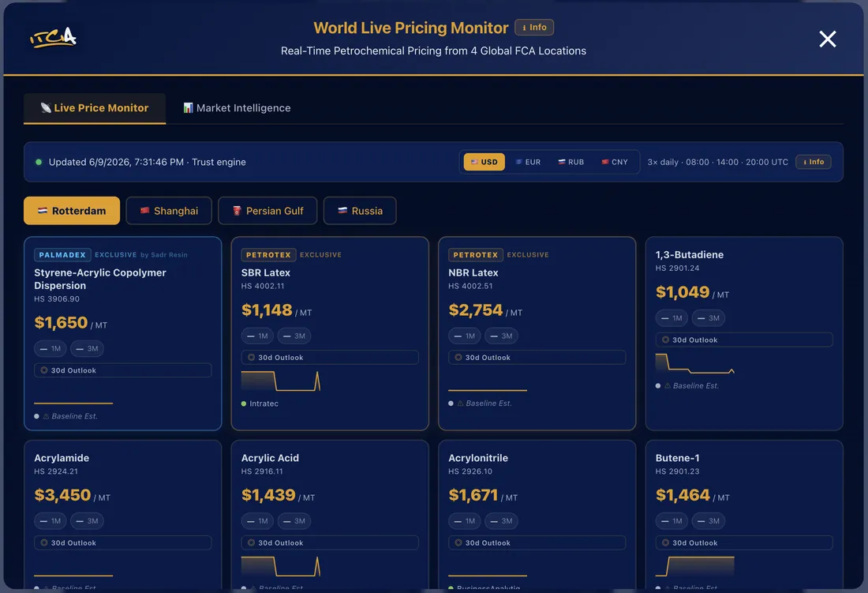
Task: Toggle 1M trend on Acrylonitrile card
Action: pyautogui.click(x=465, y=521)
